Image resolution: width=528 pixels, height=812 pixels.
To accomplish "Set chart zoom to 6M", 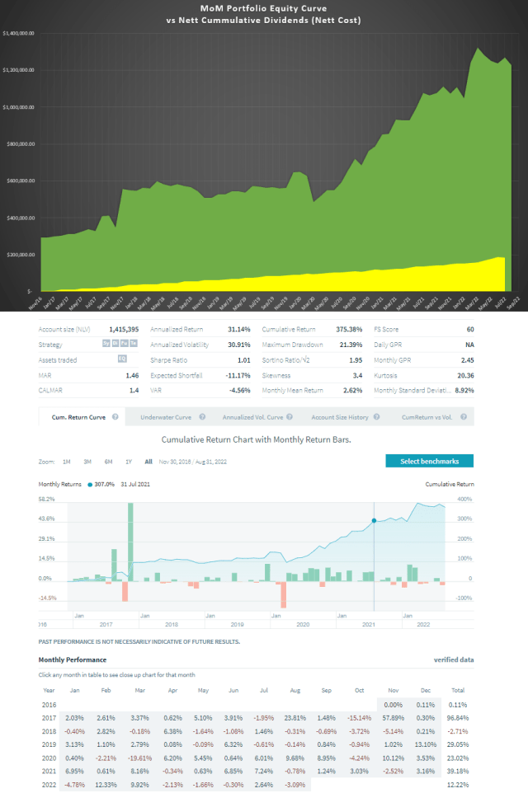I will (108, 462).
